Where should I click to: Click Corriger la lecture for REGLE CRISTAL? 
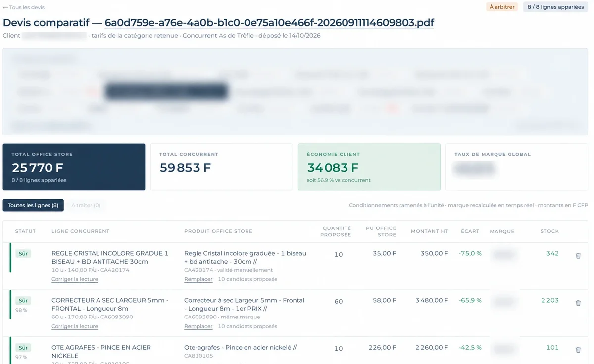(75, 279)
